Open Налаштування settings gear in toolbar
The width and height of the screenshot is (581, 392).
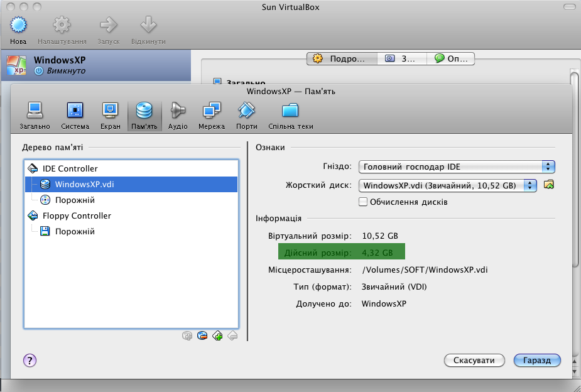[62, 25]
